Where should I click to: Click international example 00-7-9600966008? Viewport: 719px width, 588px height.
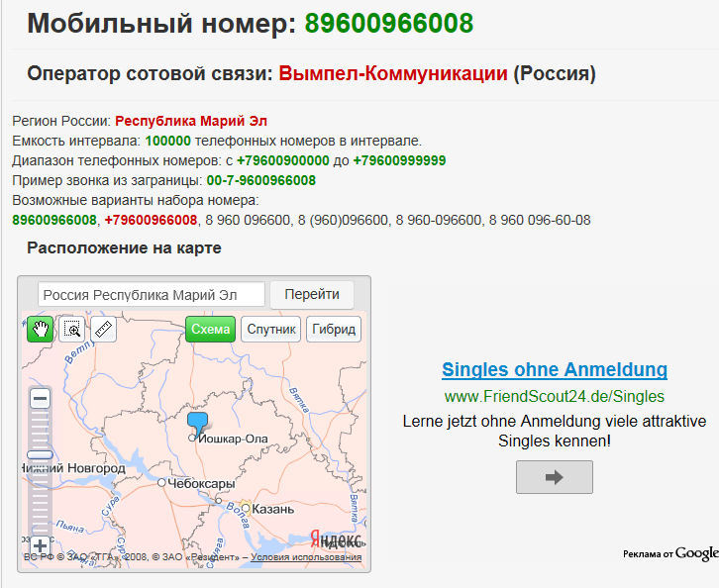coord(260,180)
